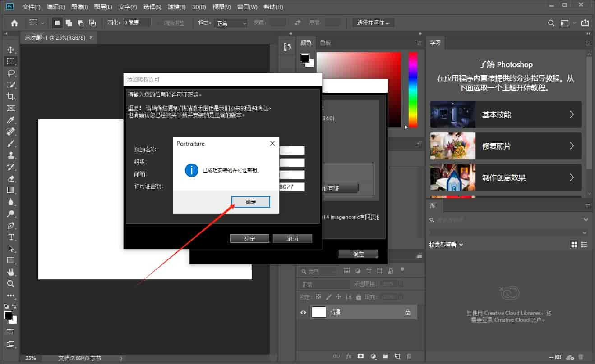Change the screen mode button

pos(11,344)
